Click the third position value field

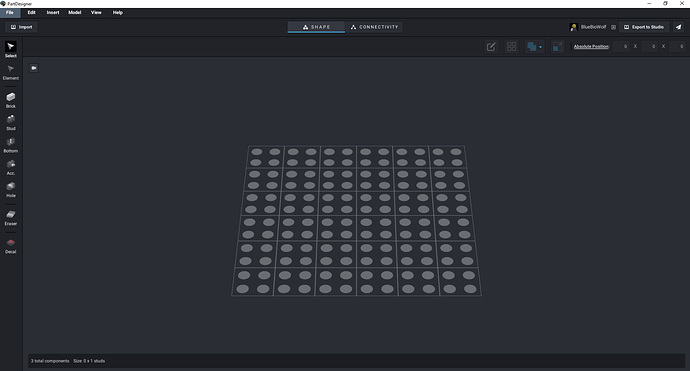(x=677, y=46)
